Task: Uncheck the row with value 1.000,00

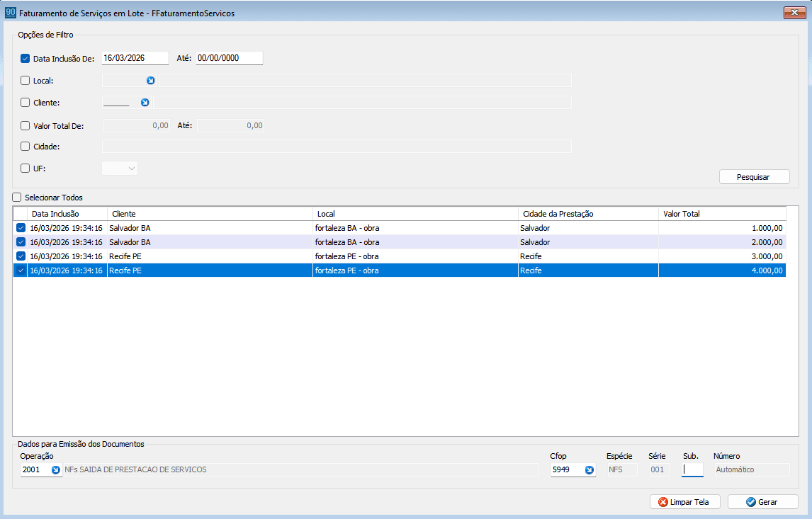Action: click(21, 228)
